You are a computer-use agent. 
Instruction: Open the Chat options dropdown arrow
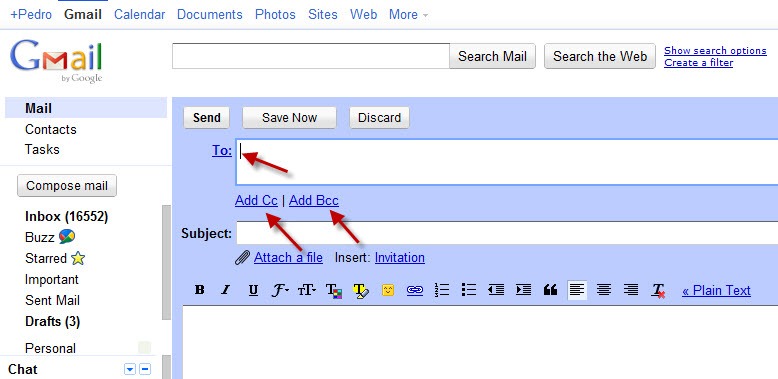point(130,369)
